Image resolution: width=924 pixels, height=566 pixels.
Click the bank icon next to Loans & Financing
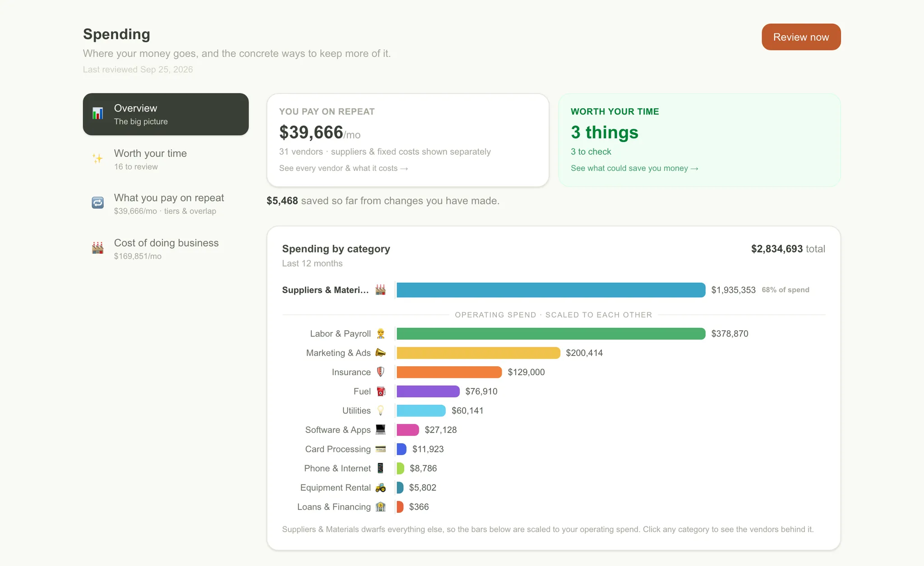[x=380, y=507]
